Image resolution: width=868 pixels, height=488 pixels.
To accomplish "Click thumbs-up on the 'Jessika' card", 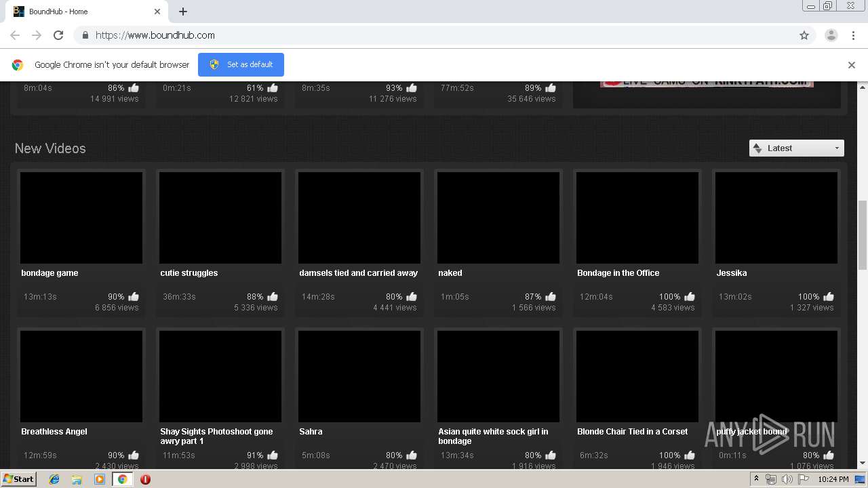I will 829,297.
